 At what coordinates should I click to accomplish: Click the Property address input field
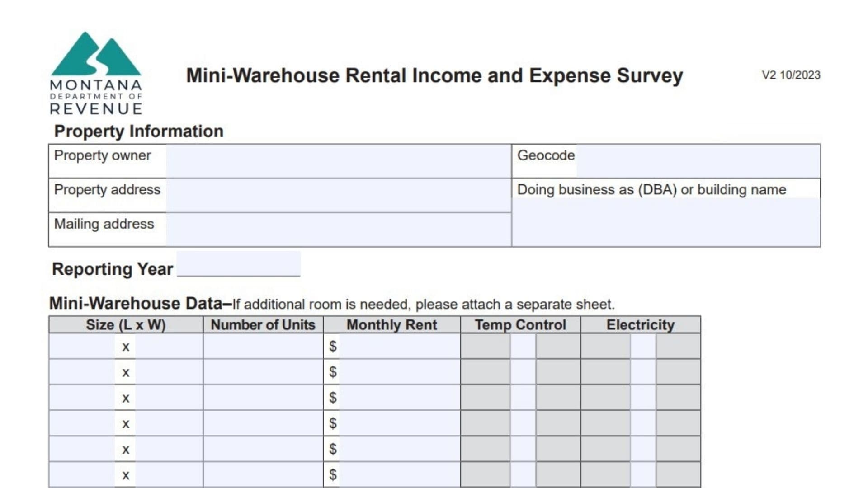click(x=338, y=196)
